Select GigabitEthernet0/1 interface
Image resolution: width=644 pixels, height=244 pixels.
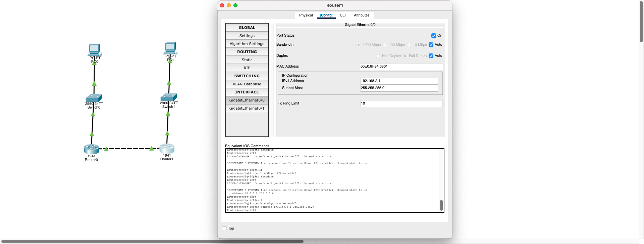[x=247, y=108]
